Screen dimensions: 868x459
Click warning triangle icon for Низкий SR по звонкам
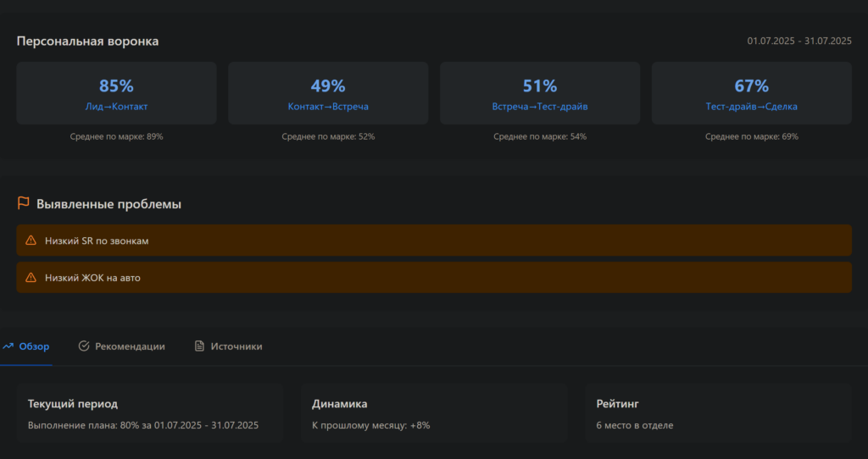click(31, 241)
